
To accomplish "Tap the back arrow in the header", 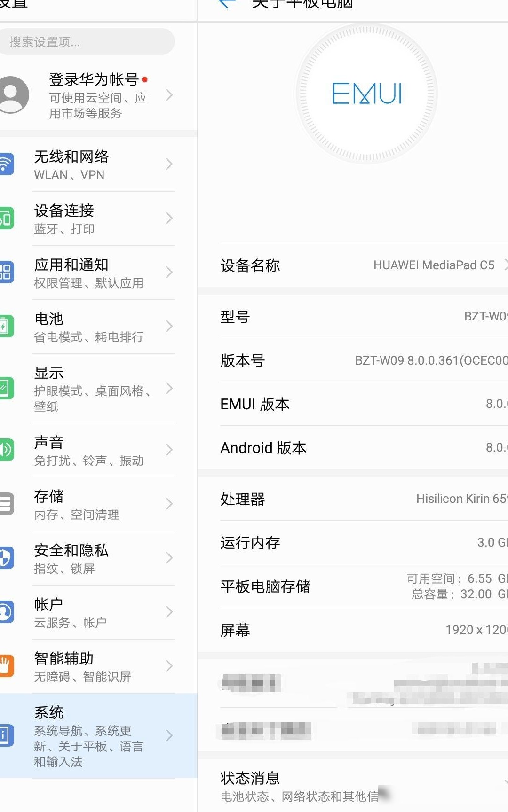I will click(x=227, y=4).
